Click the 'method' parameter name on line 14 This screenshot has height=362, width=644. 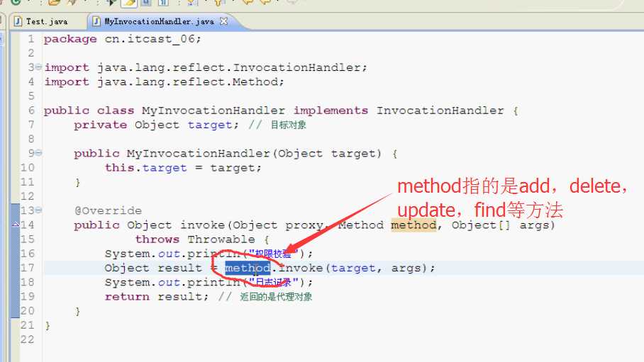pos(413,225)
